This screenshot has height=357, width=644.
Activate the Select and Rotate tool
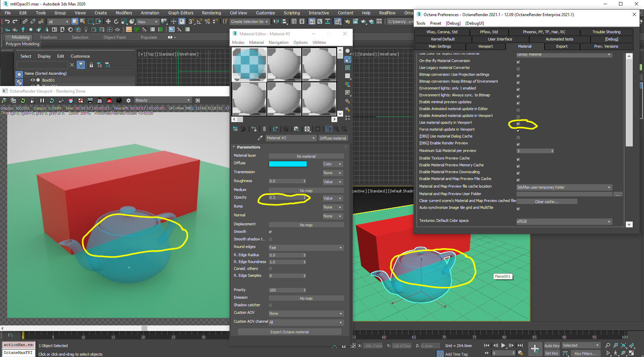(x=116, y=22)
